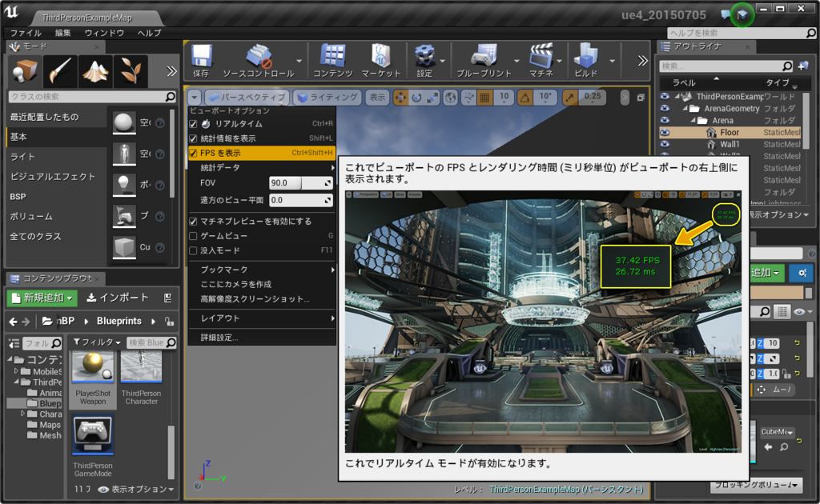
Task: Click the tutorial icon in title bar
Action: (x=742, y=14)
